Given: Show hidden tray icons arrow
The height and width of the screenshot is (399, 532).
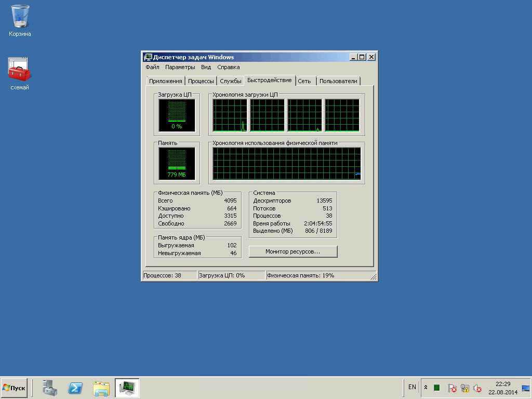Looking at the screenshot, I should tap(426, 388).
